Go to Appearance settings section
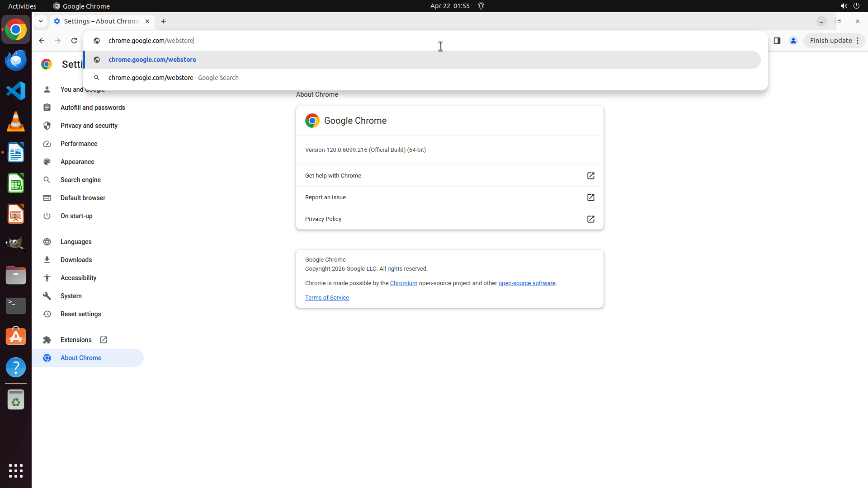868x488 pixels. tap(77, 162)
